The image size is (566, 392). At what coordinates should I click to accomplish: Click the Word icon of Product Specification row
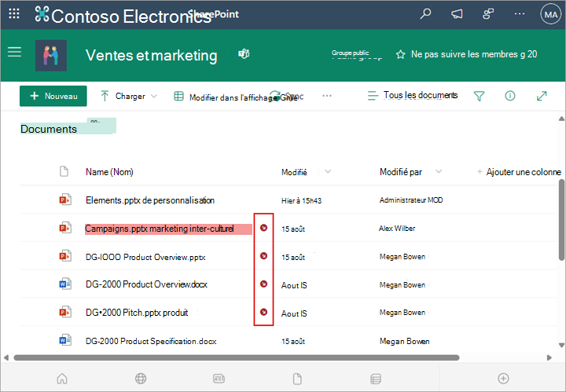[x=65, y=340]
